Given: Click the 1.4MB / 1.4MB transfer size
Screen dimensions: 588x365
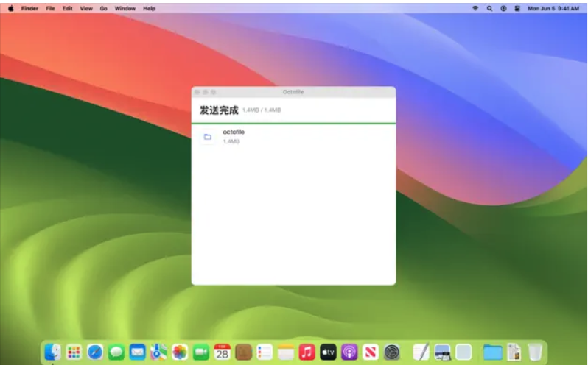Looking at the screenshot, I should tap(262, 110).
